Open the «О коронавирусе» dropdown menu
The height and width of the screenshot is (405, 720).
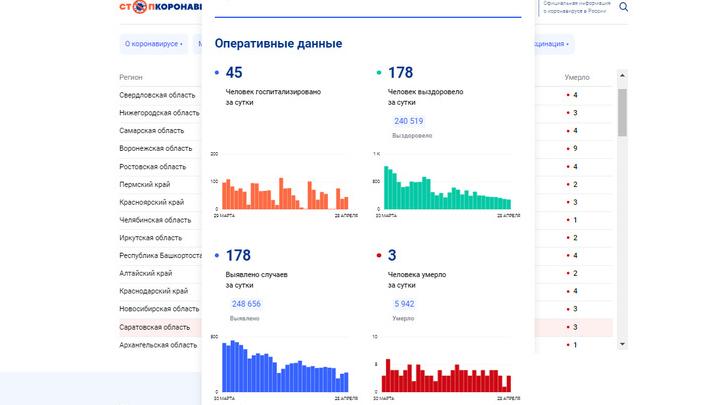pyautogui.click(x=152, y=44)
